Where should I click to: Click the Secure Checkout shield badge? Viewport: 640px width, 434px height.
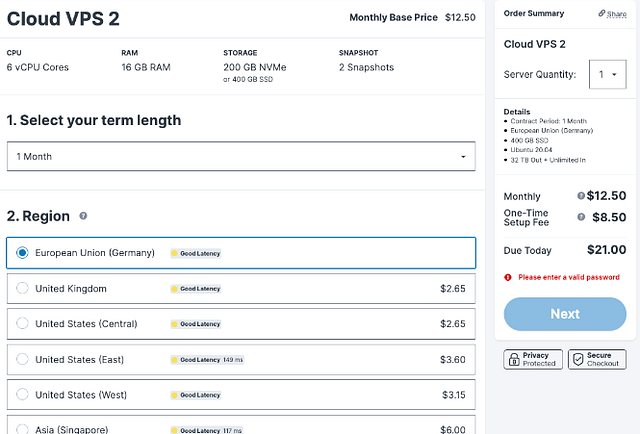coord(597,359)
